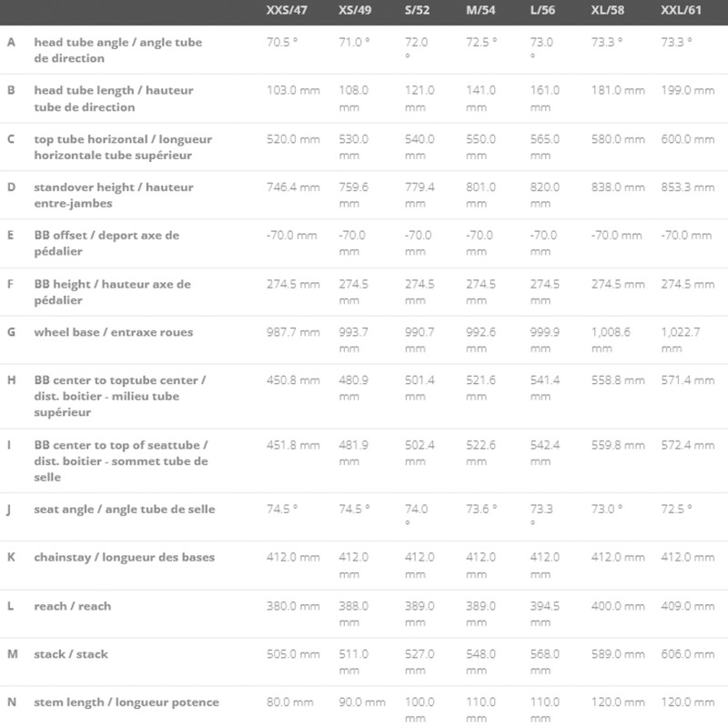Select the M/54 size header
The image size is (728, 728).
coord(480,10)
